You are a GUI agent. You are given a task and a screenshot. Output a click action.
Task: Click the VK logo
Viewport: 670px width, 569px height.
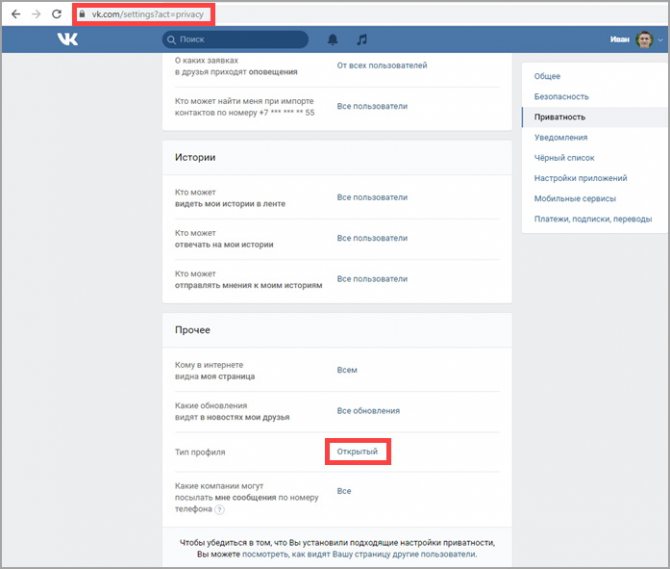click(x=68, y=39)
